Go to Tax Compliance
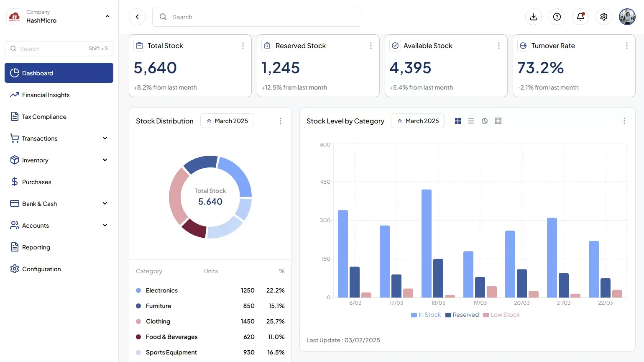 44,117
